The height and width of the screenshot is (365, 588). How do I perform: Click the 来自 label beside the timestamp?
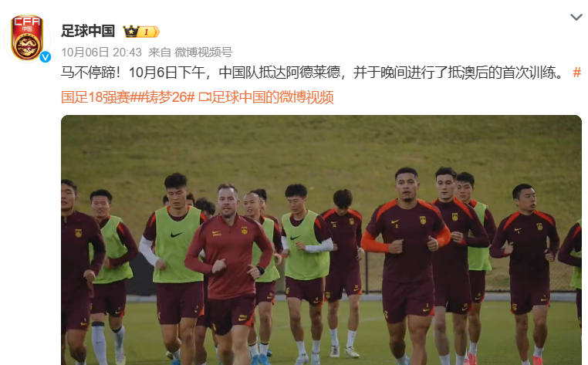pos(160,52)
